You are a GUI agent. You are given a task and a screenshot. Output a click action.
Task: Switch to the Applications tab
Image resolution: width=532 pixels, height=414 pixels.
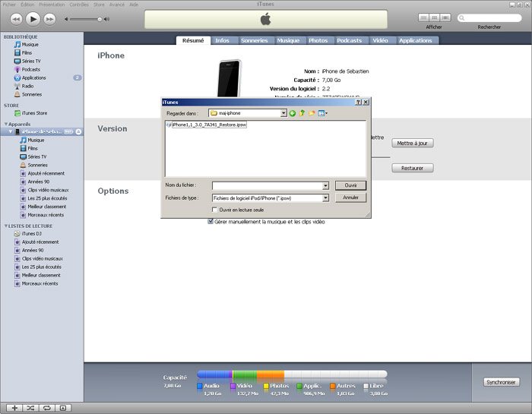point(415,40)
